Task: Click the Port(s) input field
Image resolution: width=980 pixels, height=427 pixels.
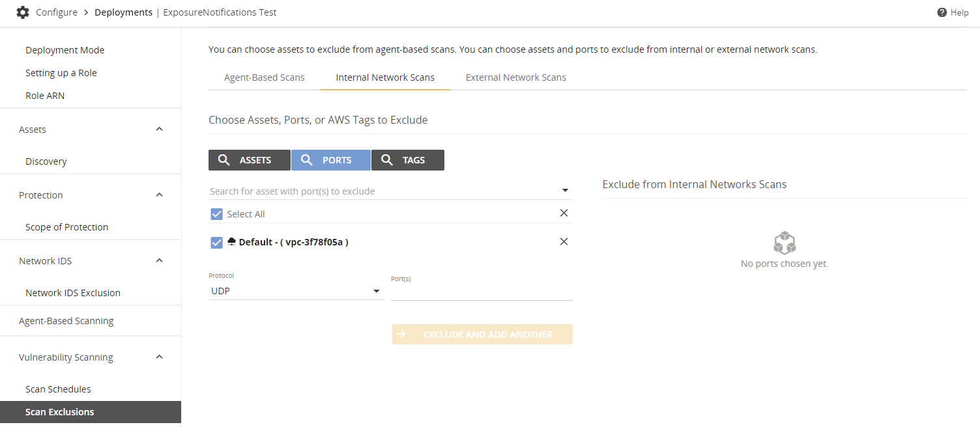Action: (x=482, y=292)
